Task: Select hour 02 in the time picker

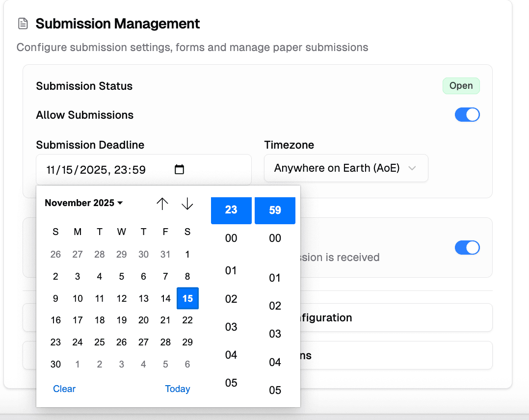Action: 231,299
